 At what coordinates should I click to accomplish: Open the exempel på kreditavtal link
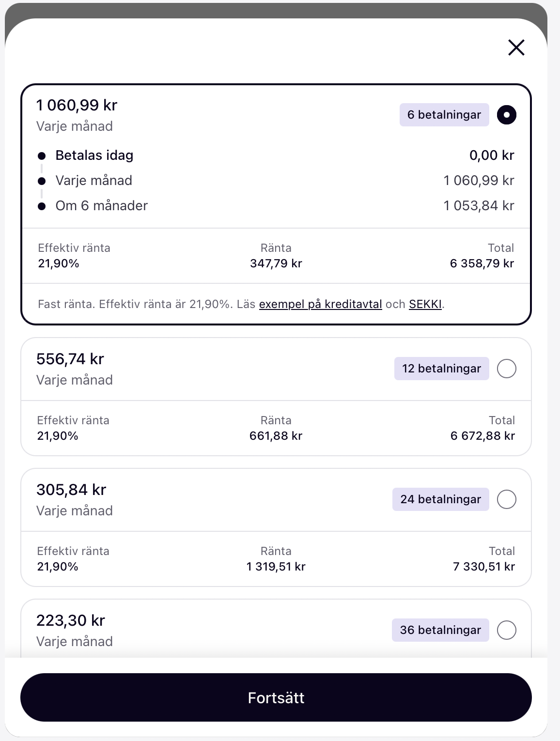(321, 304)
